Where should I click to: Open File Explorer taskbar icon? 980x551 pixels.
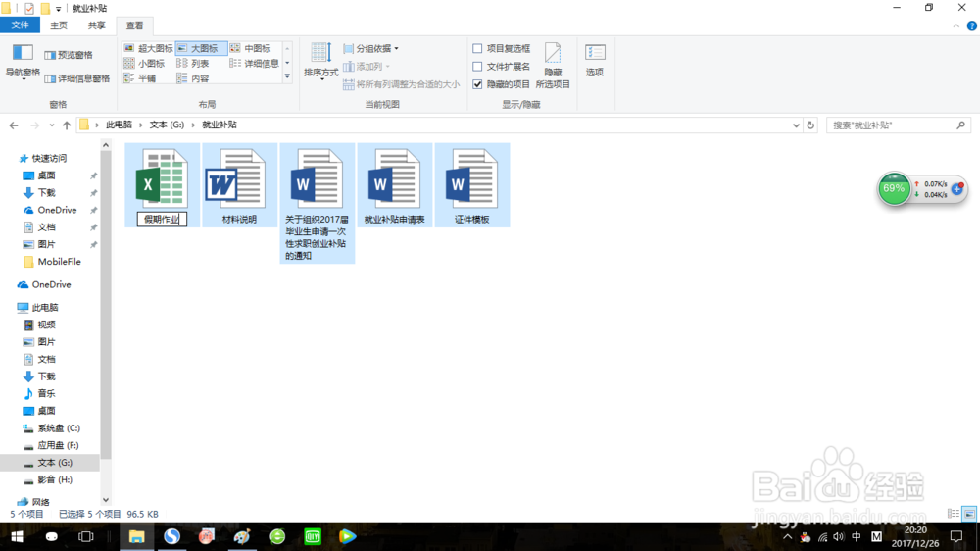136,536
